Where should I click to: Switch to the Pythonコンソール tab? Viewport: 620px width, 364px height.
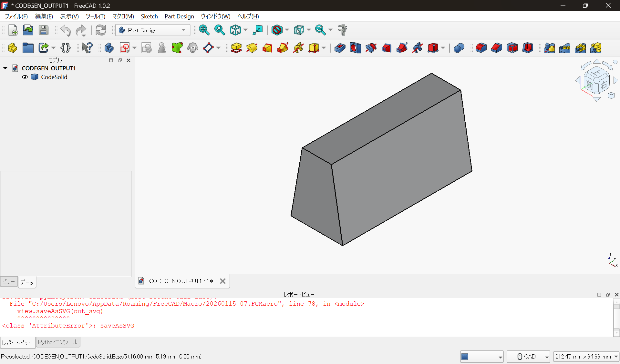tap(58, 342)
